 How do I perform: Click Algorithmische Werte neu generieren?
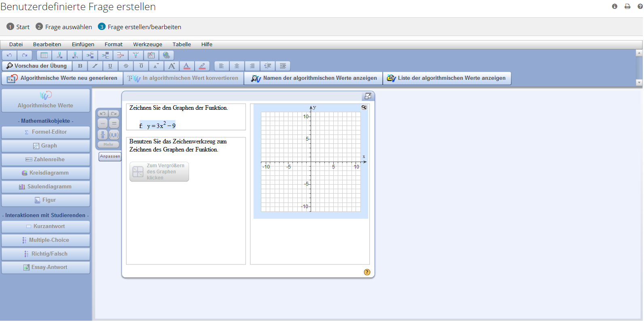click(63, 78)
